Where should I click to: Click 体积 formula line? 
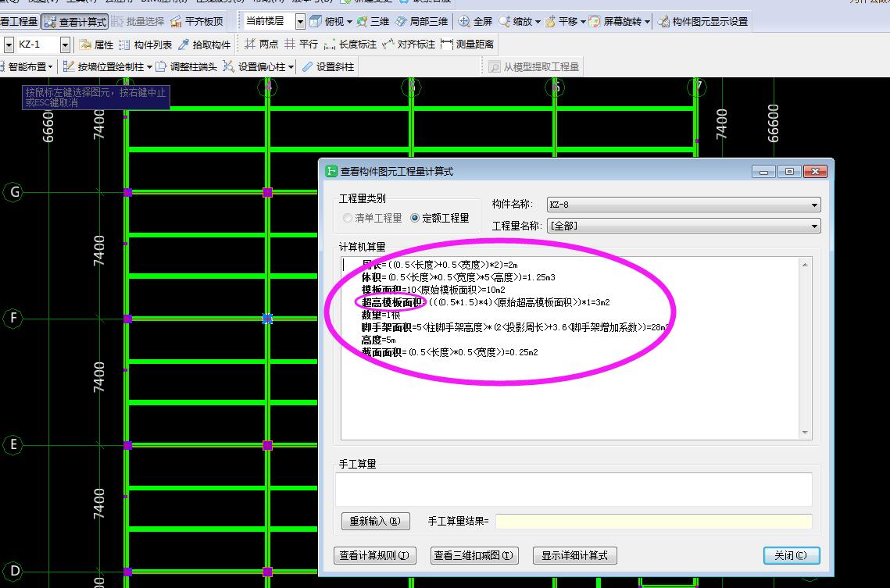pyautogui.click(x=458, y=277)
